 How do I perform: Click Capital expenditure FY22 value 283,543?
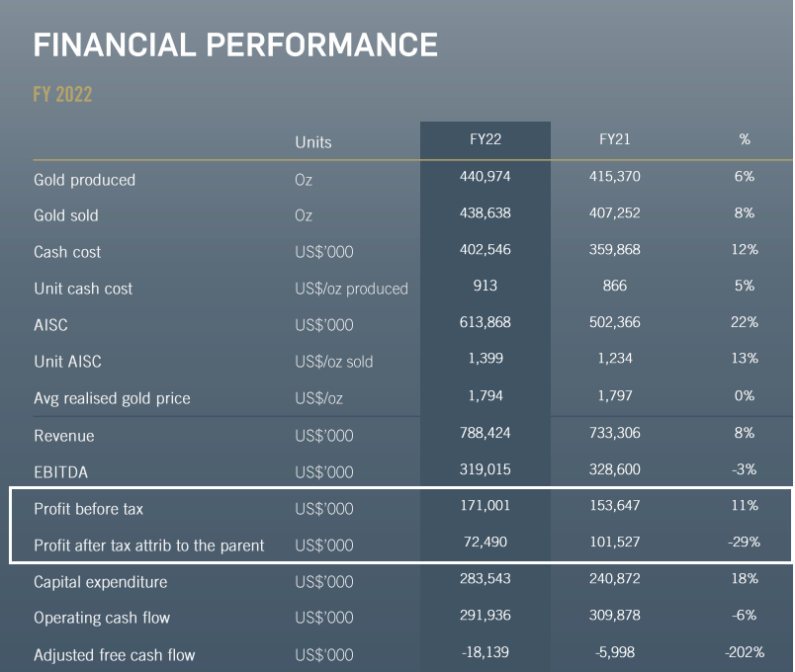[486, 579]
